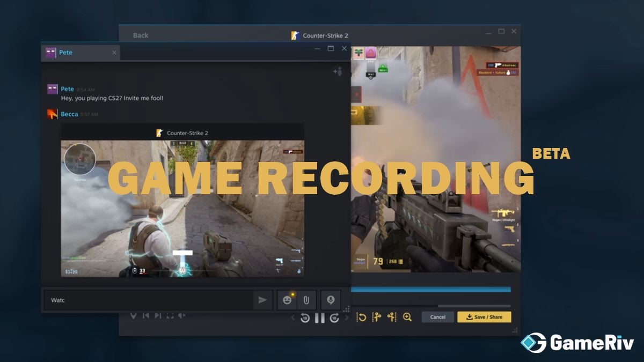
Task: Step to previous frame with left chevron
Action: (x=292, y=317)
